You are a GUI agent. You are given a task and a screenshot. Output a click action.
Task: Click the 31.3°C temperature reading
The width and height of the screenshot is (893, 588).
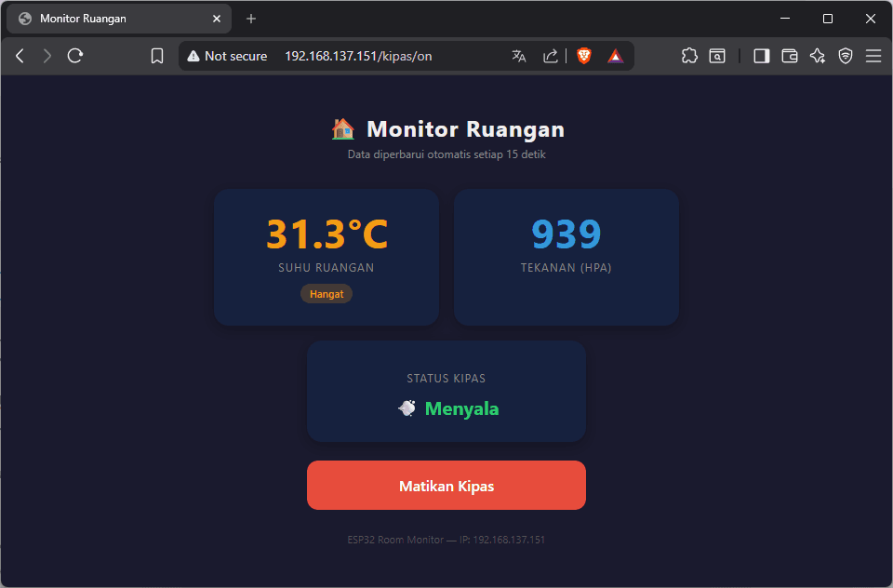tap(327, 234)
